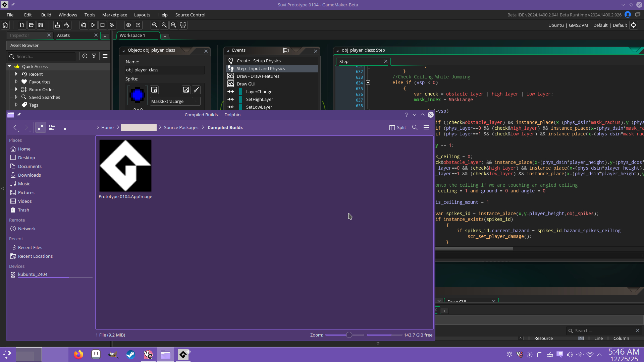Click the Clean build brush icon

tap(112, 25)
